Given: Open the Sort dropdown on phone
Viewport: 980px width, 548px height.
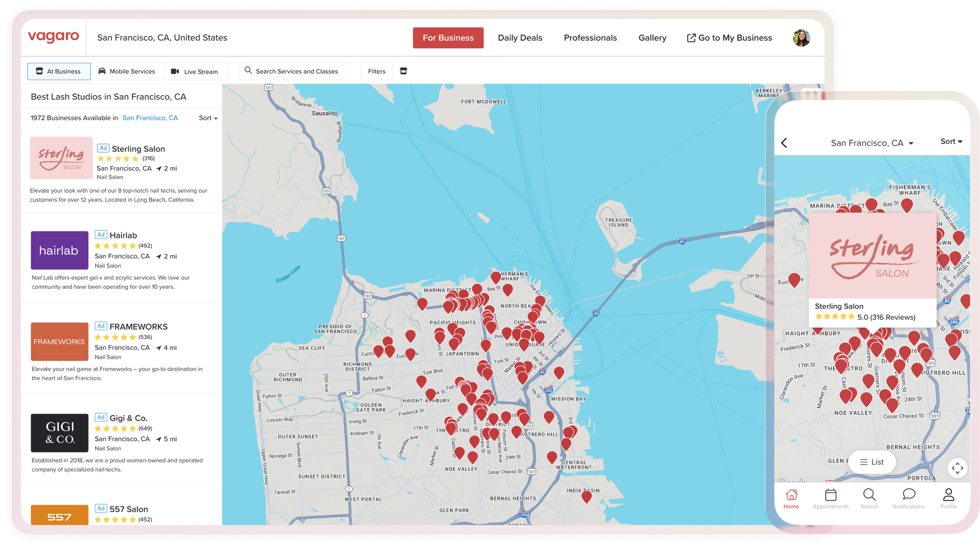Looking at the screenshot, I should (951, 142).
